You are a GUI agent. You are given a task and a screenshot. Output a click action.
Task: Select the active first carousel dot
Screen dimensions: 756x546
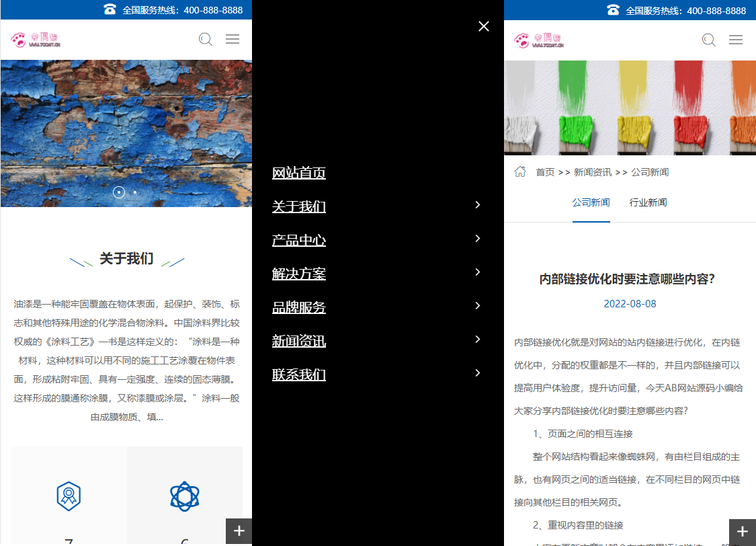click(118, 192)
